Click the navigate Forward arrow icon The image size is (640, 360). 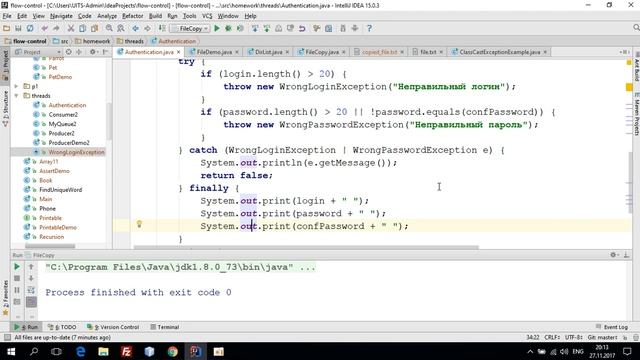[147, 28]
